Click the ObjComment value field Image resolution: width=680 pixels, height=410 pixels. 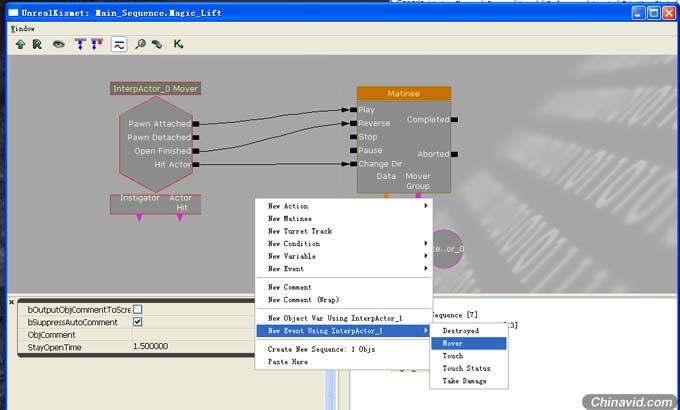[x=193, y=335]
